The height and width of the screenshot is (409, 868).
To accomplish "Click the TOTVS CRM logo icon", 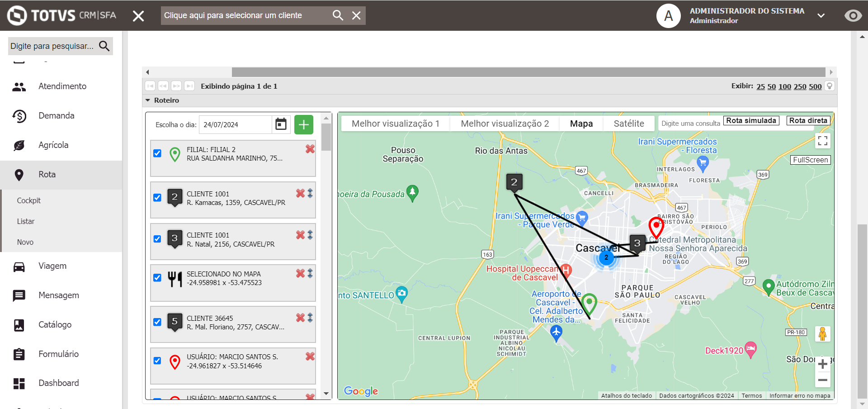I will (17, 15).
